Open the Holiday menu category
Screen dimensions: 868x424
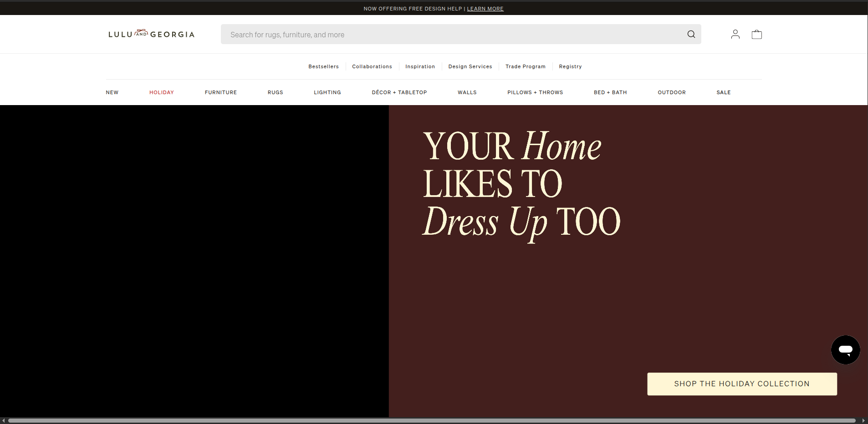[162, 92]
